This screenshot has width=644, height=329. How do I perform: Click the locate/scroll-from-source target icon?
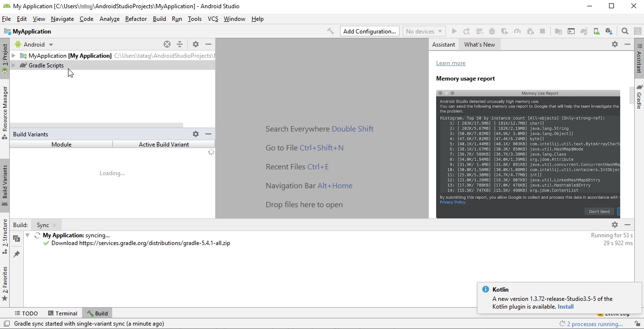pos(167,44)
